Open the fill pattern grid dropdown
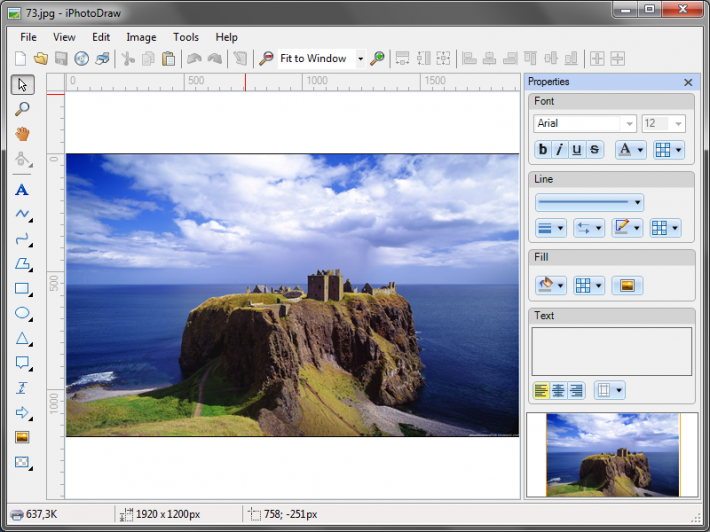Viewport: 710px width, 532px height. point(589,286)
